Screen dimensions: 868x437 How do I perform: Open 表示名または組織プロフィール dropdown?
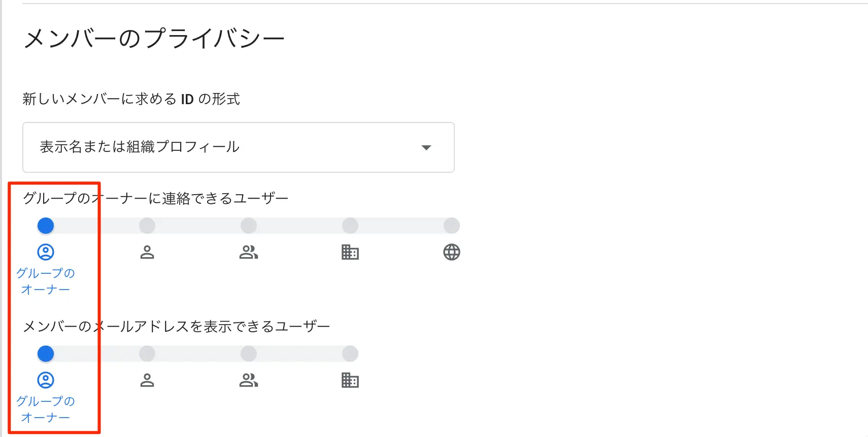pos(238,147)
